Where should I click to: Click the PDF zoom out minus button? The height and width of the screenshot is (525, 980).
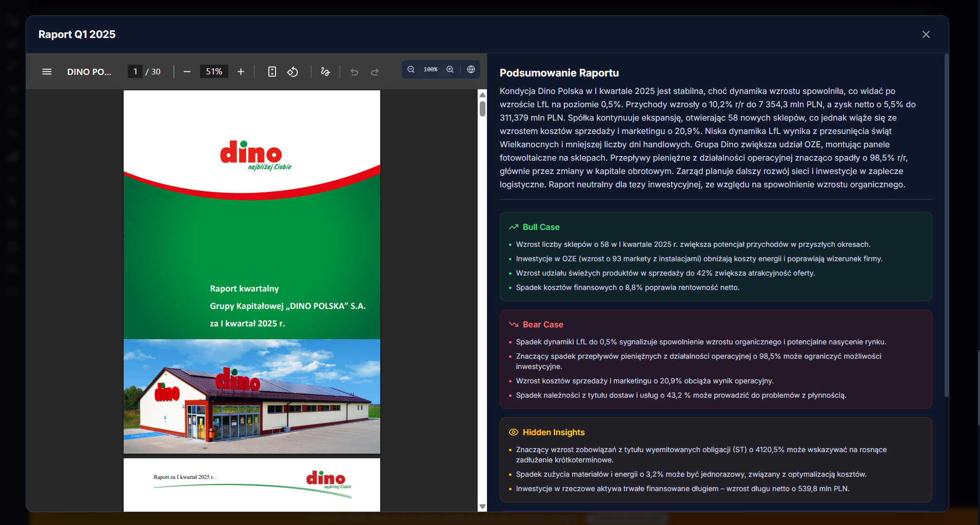pyautogui.click(x=187, y=72)
